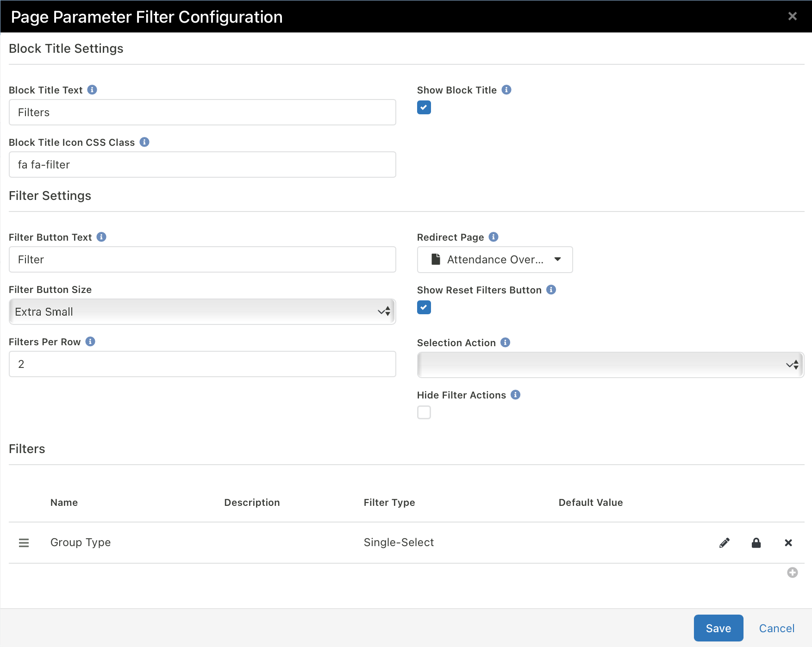Open the Selection Action dropdown
812x647 pixels.
click(x=610, y=365)
